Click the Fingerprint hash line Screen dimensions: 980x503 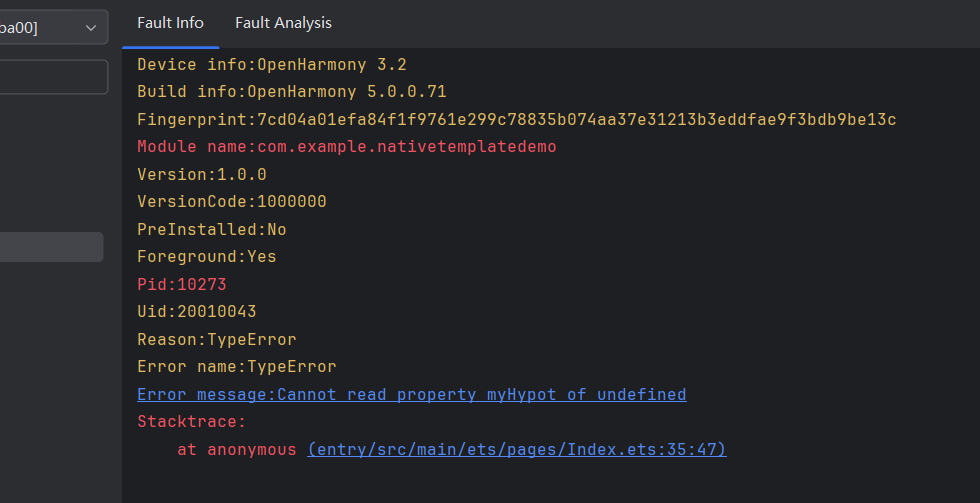(x=516, y=120)
